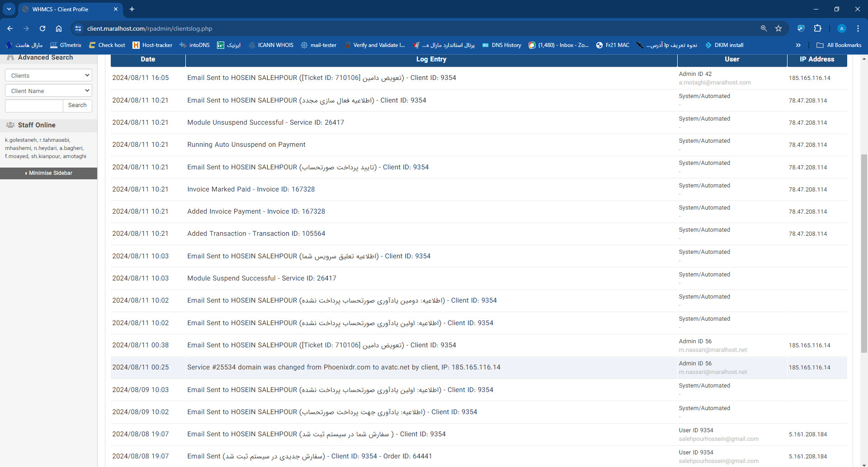Expand the Client Name field dropdown
The width and height of the screenshot is (868, 467).
pos(48,91)
